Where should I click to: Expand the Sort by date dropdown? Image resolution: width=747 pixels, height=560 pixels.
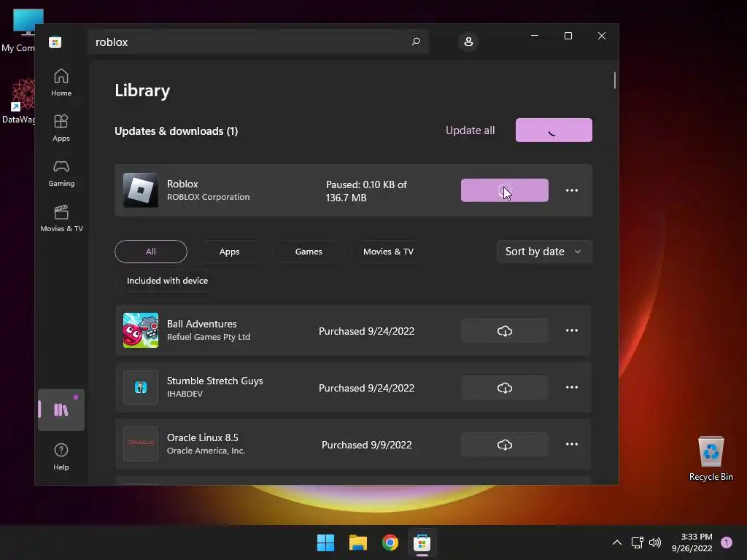[x=544, y=252]
